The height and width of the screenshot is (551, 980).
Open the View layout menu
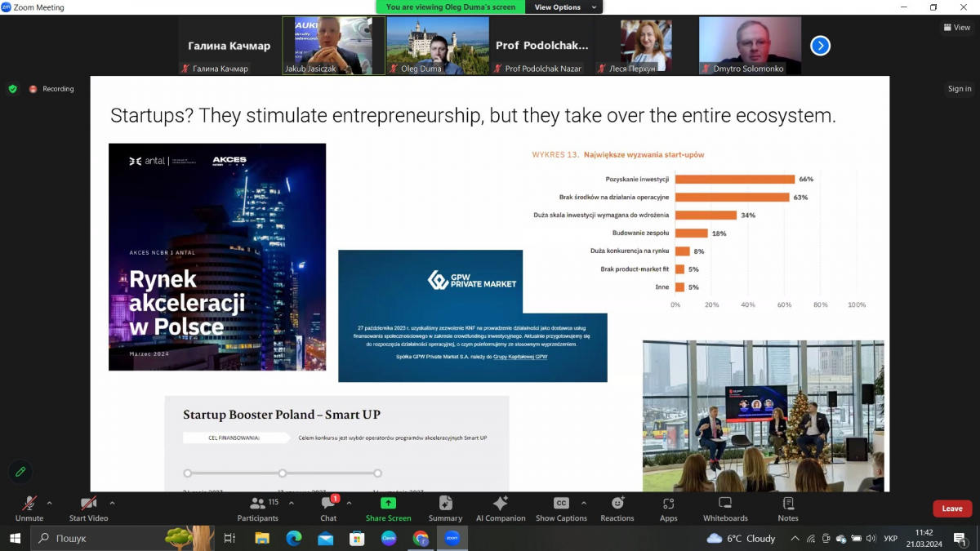tap(957, 27)
